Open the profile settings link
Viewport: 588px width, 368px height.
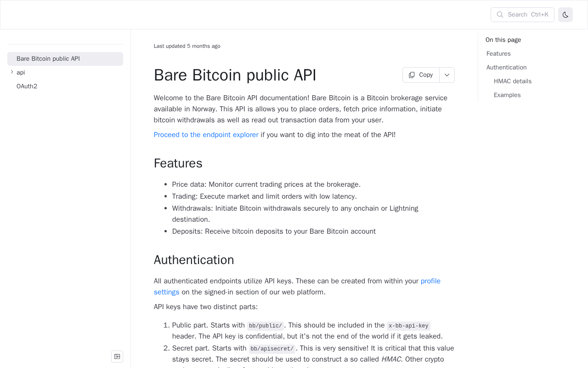coord(430,281)
